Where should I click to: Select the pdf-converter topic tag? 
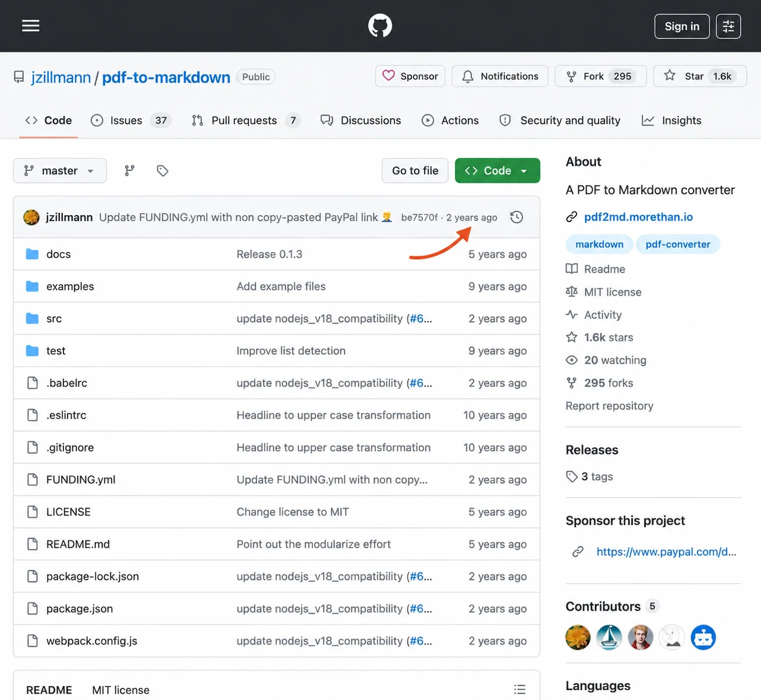pos(678,244)
